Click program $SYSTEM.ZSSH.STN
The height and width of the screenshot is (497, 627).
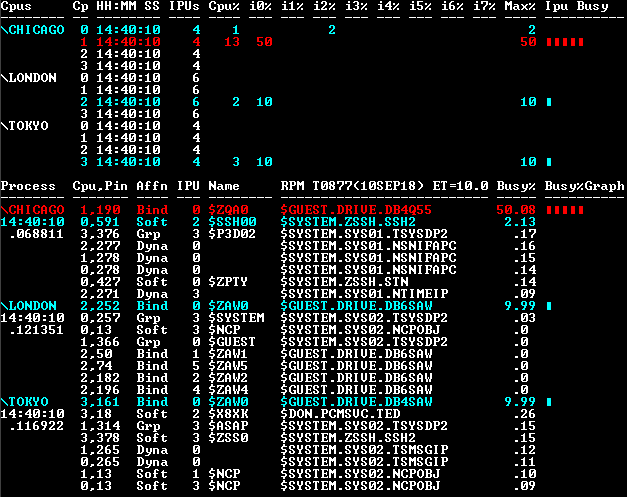[344, 282]
